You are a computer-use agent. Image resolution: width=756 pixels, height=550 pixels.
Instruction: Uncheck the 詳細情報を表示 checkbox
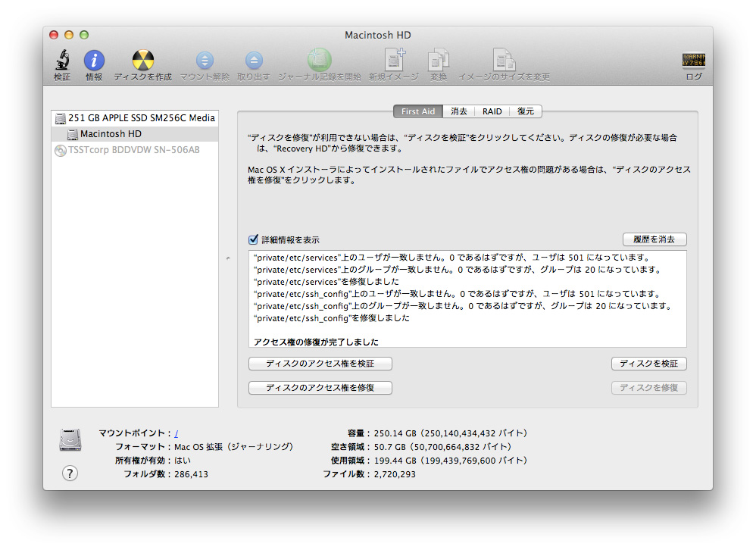254,239
